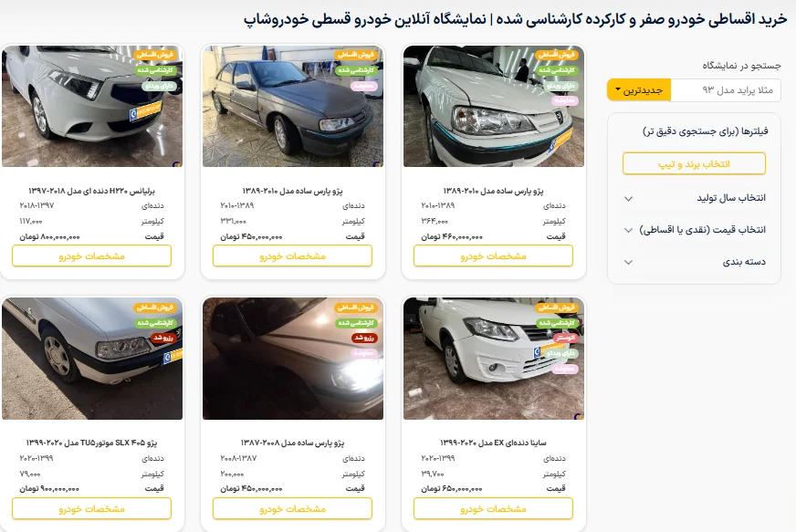
Task: Open the gray Peugeot Pars 2010 car photo
Action: 293,106
